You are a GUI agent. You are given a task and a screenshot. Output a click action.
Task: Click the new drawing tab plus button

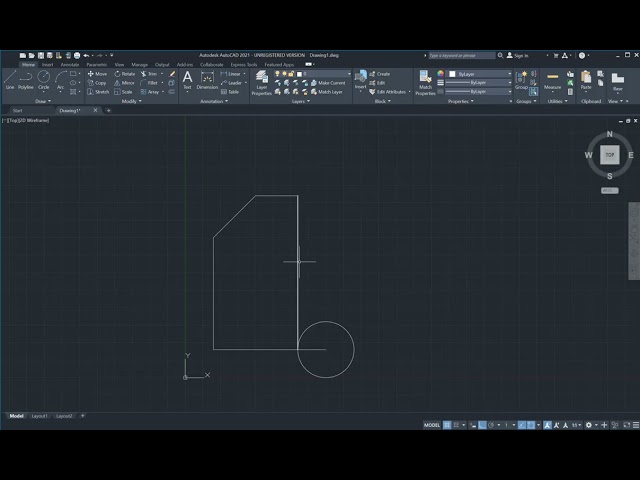pyautogui.click(x=109, y=110)
